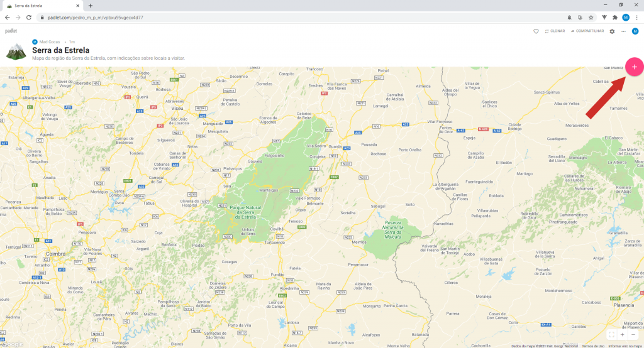This screenshot has width=644, height=348.
Task: Go forward in the browser
Action: coord(18,17)
